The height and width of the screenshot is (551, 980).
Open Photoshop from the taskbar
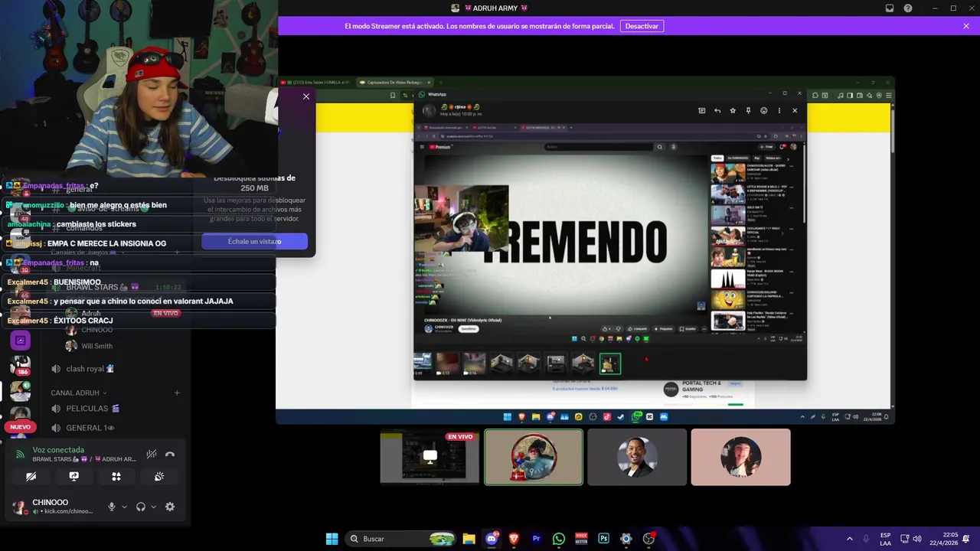point(603,539)
